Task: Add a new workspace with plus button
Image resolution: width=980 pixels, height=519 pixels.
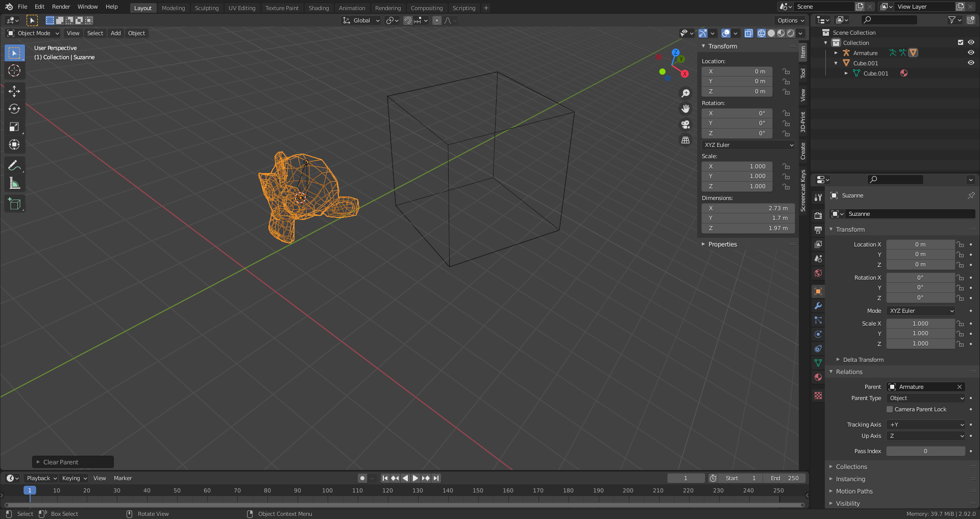Action: pyautogui.click(x=486, y=8)
